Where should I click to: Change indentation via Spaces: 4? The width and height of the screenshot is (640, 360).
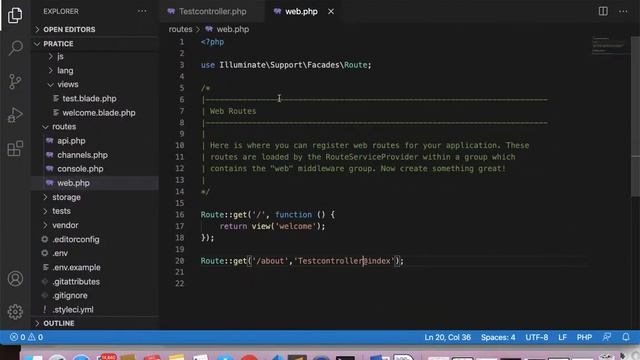(498, 338)
